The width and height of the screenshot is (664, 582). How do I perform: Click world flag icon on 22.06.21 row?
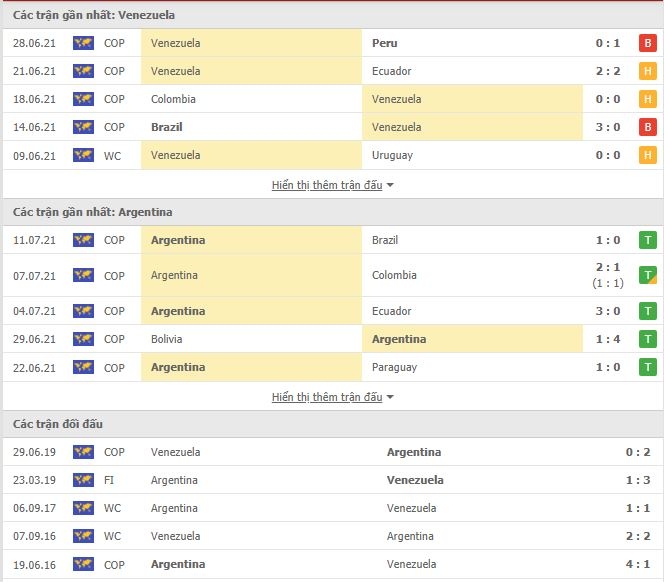tap(83, 367)
